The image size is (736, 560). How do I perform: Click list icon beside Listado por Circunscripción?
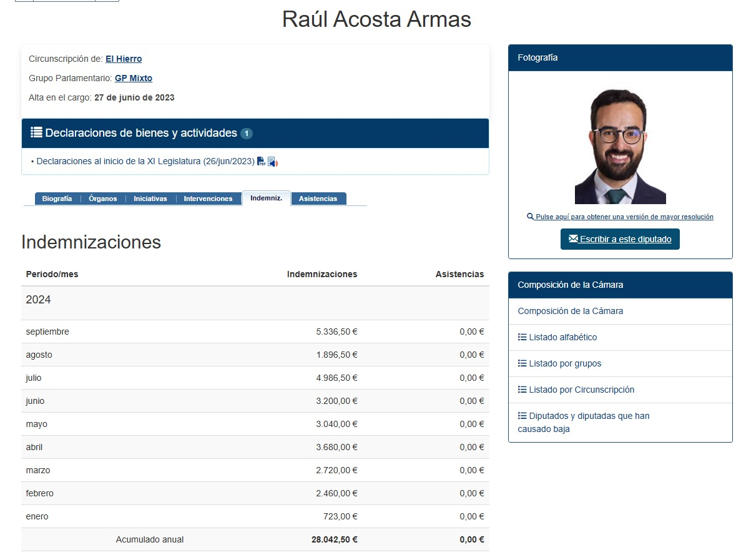pos(522,390)
